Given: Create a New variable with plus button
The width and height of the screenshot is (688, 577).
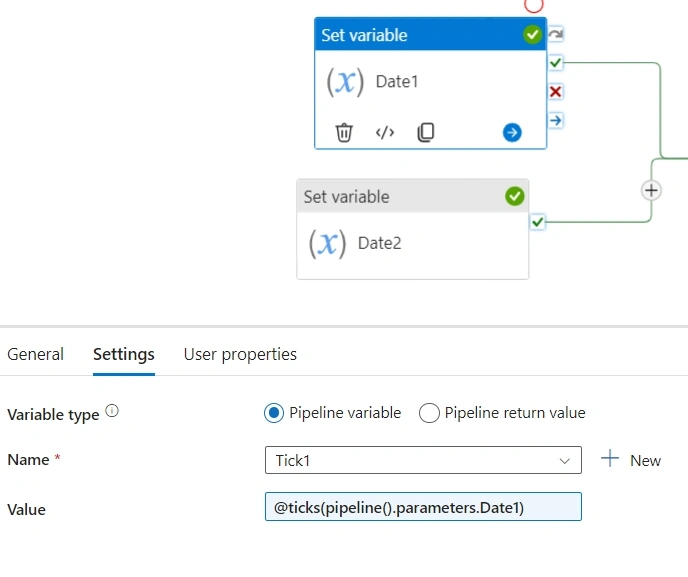Looking at the screenshot, I should pyautogui.click(x=631, y=460).
